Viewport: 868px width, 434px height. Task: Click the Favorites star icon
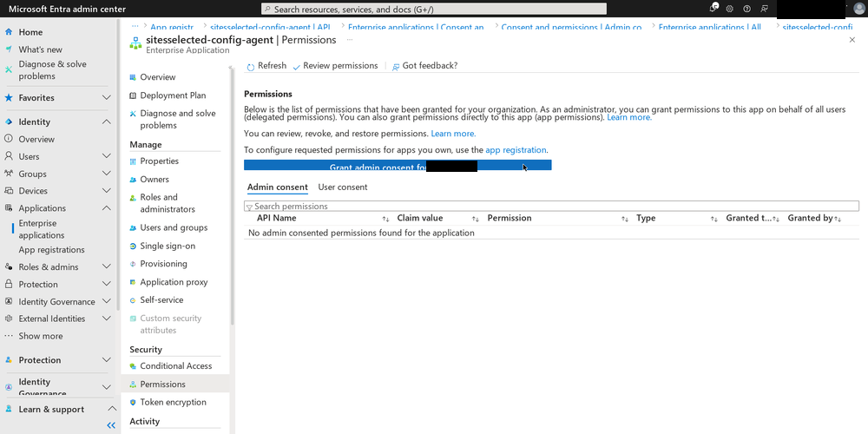(x=9, y=97)
